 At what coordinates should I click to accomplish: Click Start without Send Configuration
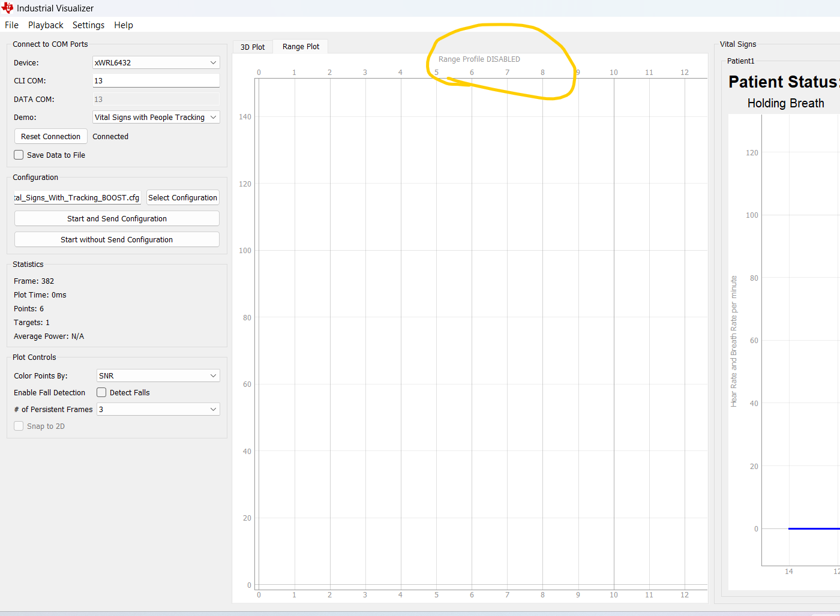[x=117, y=239]
